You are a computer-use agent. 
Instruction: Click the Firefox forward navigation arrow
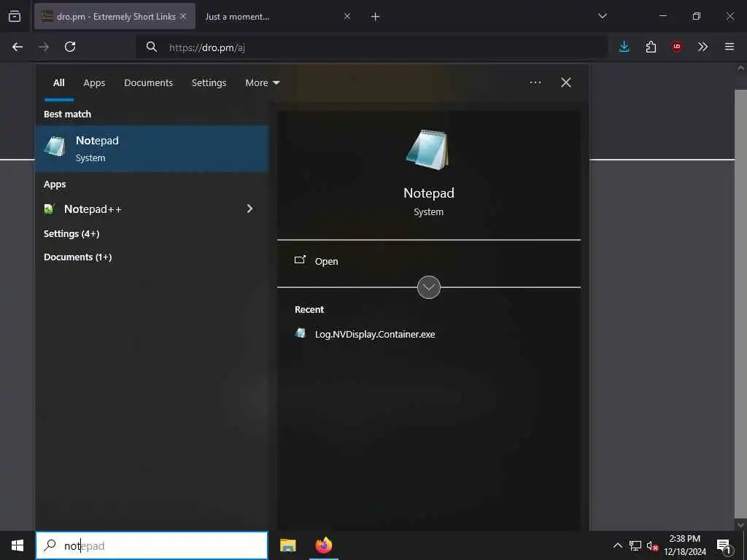[44, 47]
